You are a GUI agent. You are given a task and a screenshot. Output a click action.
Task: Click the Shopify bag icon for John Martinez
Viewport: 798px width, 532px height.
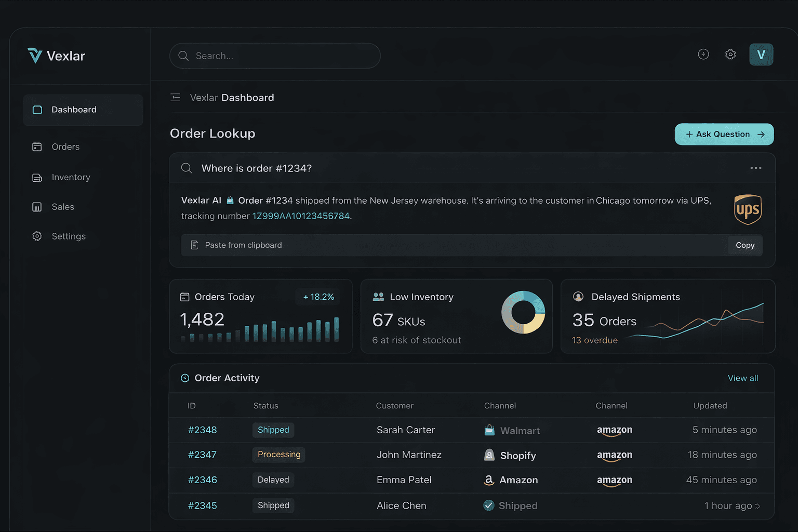tap(488, 455)
